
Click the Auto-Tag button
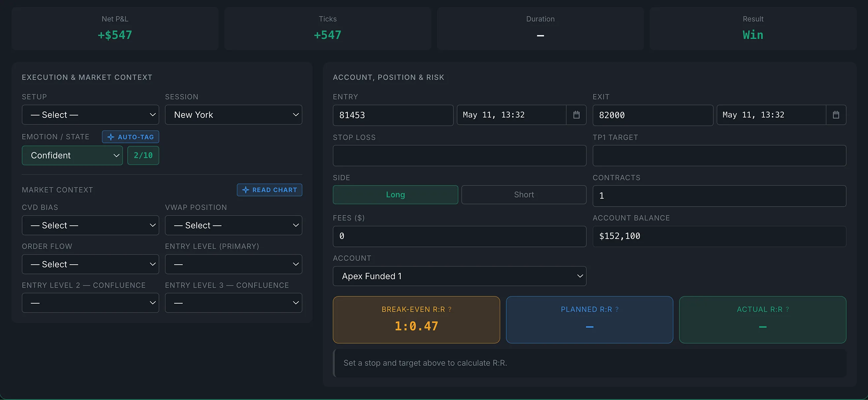(x=130, y=137)
